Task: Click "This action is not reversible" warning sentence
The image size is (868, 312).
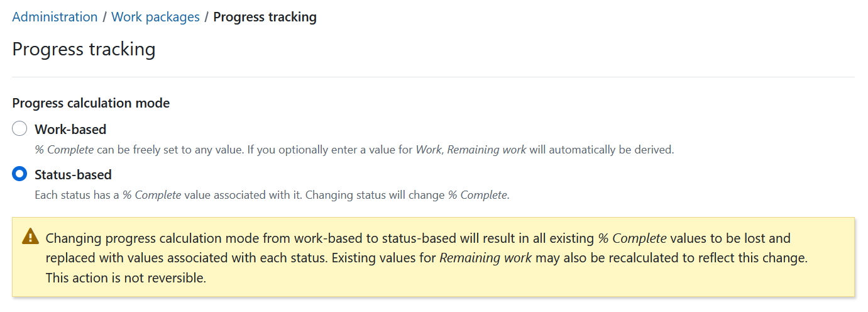Action: click(126, 277)
